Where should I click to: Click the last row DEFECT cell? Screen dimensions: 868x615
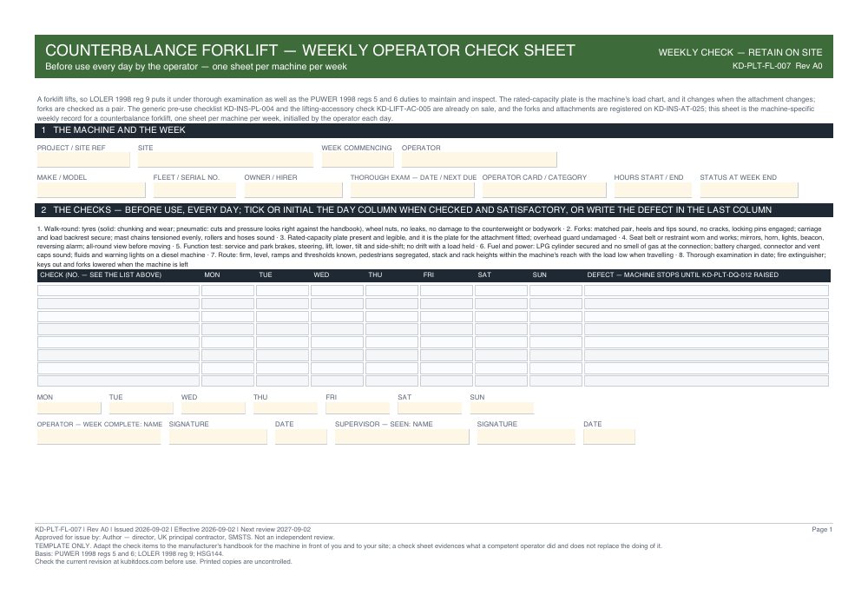(707, 381)
